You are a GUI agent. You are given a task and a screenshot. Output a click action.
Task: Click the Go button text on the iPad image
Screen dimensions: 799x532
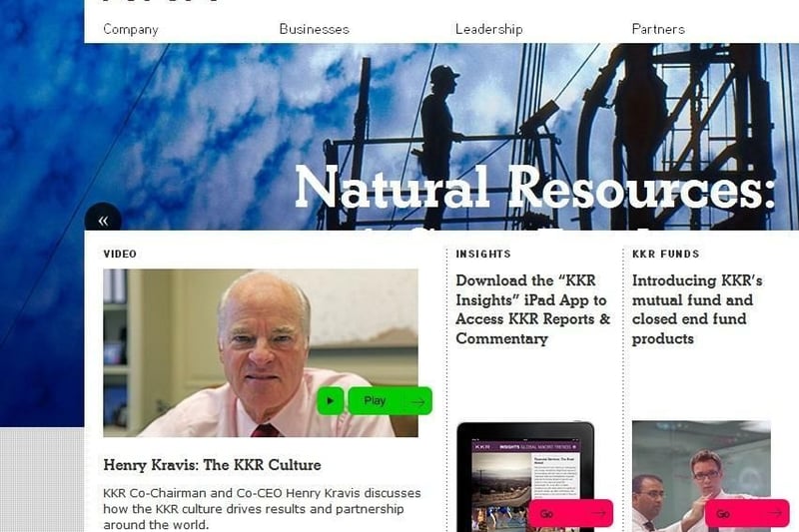tap(546, 514)
